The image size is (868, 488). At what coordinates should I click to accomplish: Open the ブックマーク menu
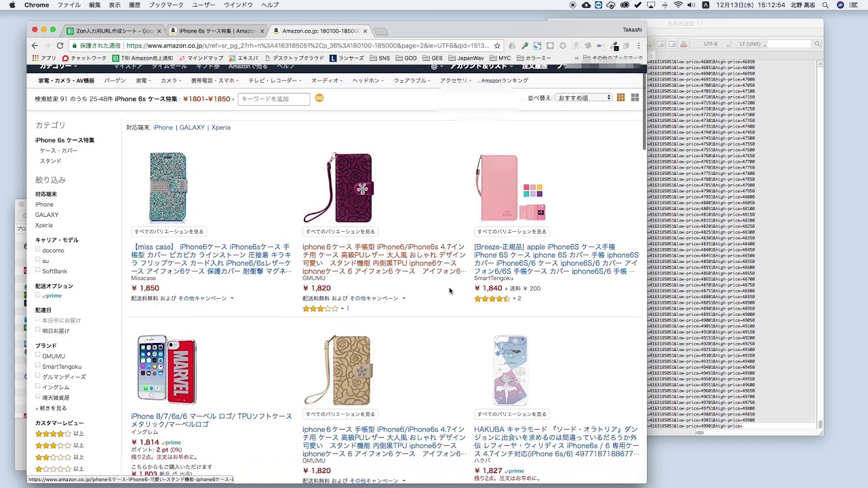coord(165,5)
